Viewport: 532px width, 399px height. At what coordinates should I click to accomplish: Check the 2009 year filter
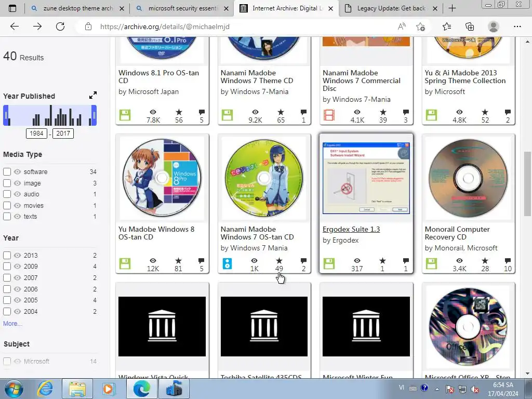click(7, 267)
